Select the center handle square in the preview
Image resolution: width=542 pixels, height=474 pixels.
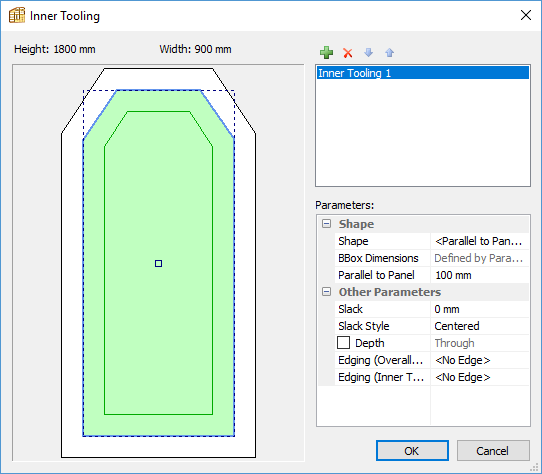click(158, 263)
